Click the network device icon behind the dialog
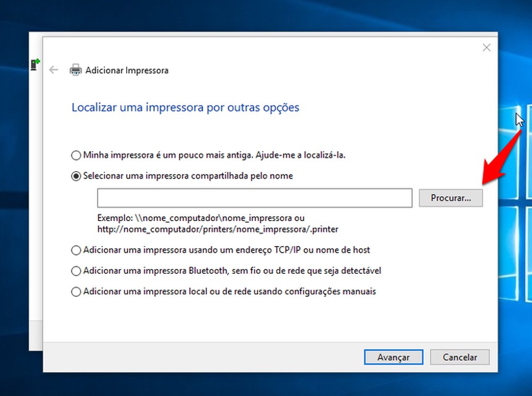Viewport: 532px width, 396px height. click(35, 64)
